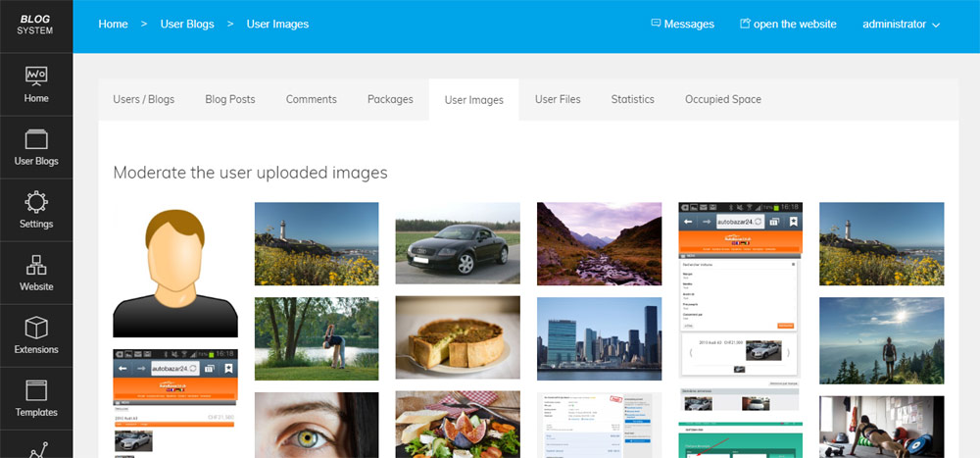This screenshot has height=458, width=980.
Task: Click the open the website external-link icon
Action: [745, 24]
